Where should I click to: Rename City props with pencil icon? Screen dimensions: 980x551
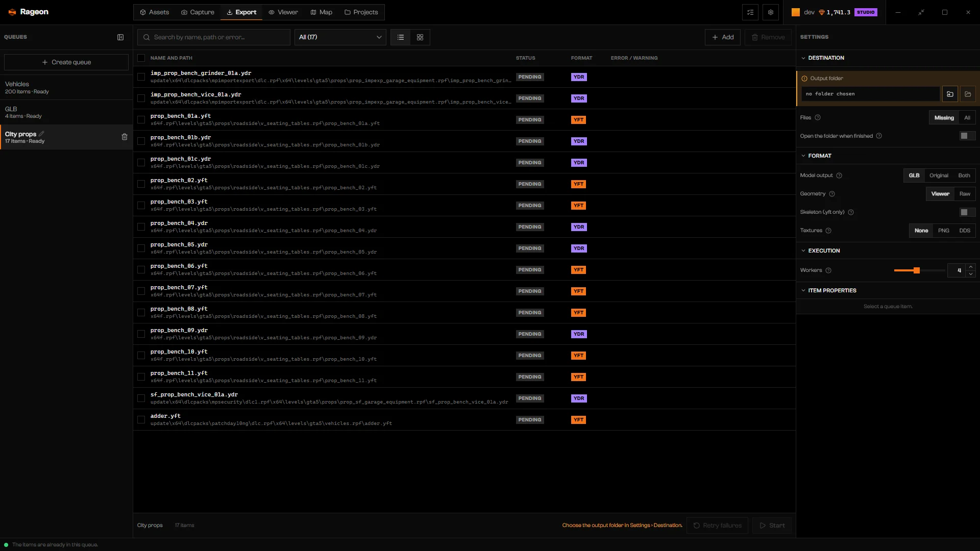[x=41, y=134]
